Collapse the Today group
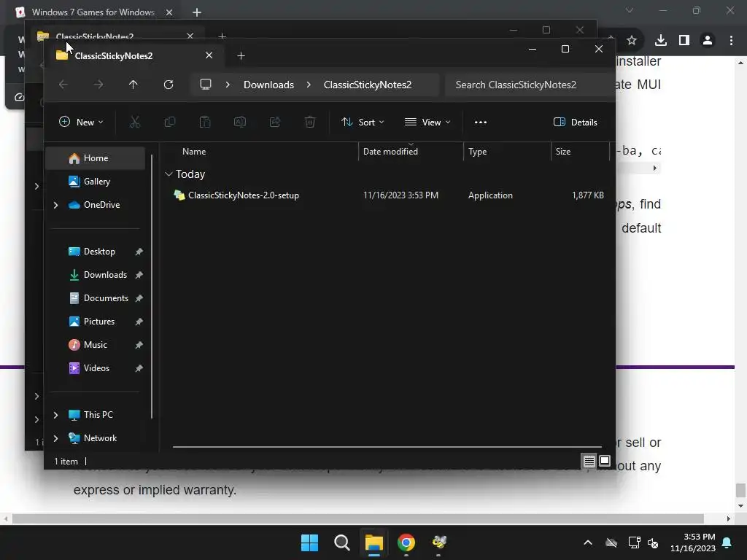747x560 pixels. (x=169, y=174)
